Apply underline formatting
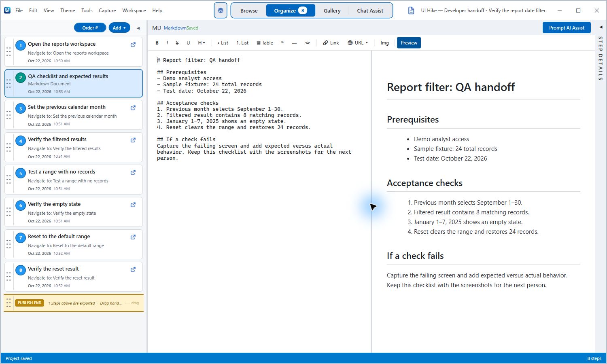The image size is (607, 364). coord(188,43)
